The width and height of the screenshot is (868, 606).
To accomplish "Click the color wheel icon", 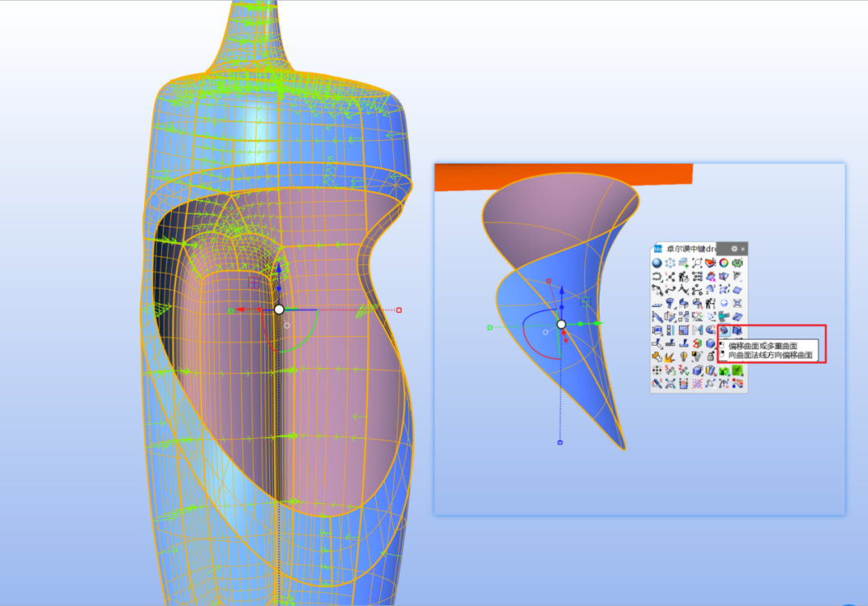I will (724, 263).
